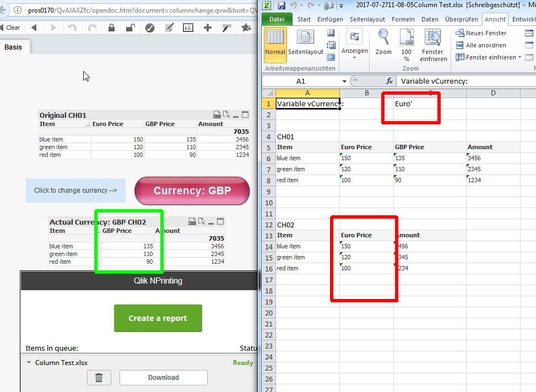Click the New sheet object plus icon
The height and width of the screenshot is (392, 536).
tap(208, 28)
